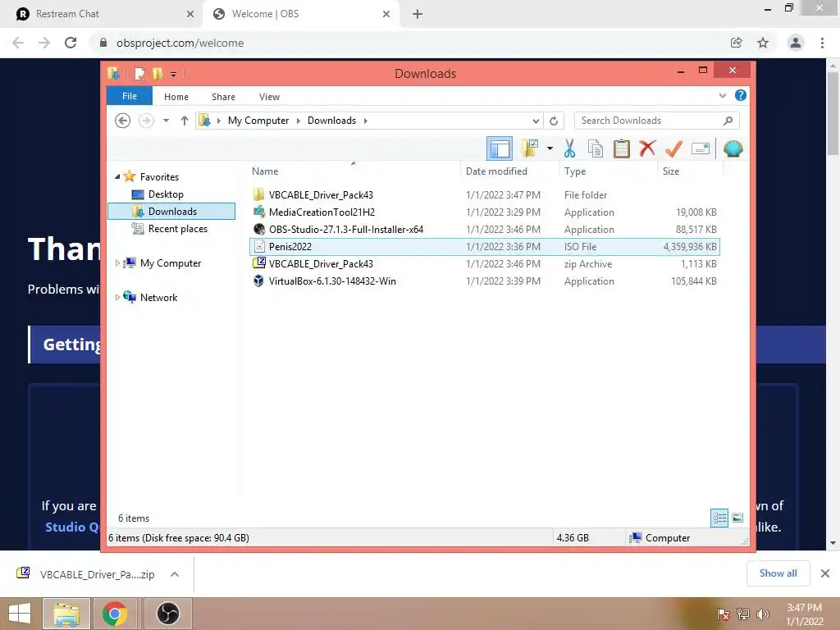Click the Search Downloads field

click(x=657, y=121)
